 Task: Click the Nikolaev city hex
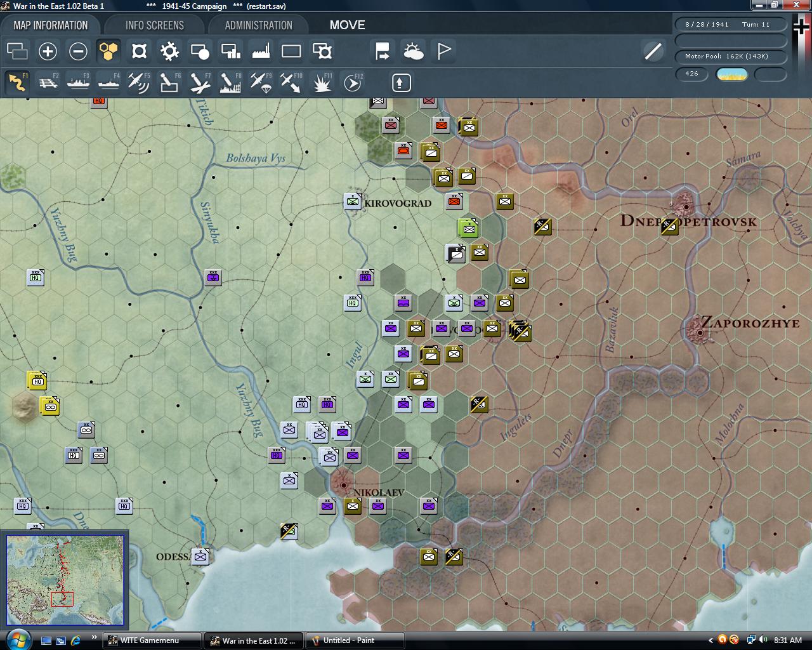(343, 484)
